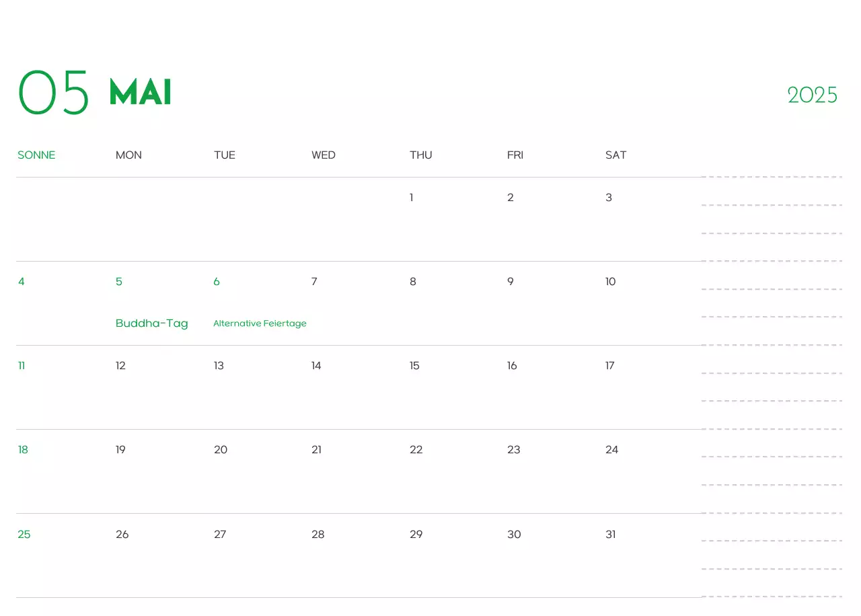Click the SAT column header
The image size is (861, 616).
(x=615, y=155)
